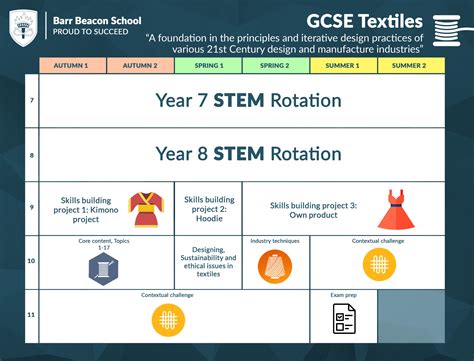Click the Year 8 STEM Rotation text
The height and width of the screenshot is (361, 474).
coord(249,154)
